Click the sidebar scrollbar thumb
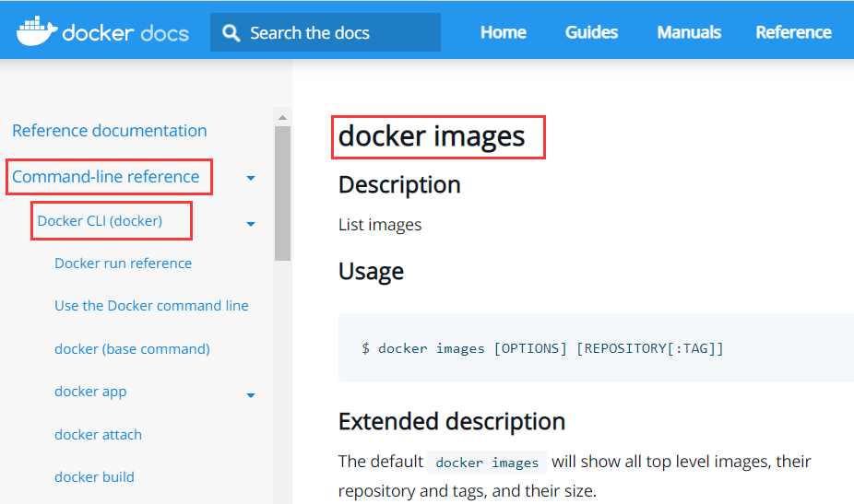The height and width of the screenshot is (504, 854). 282,193
